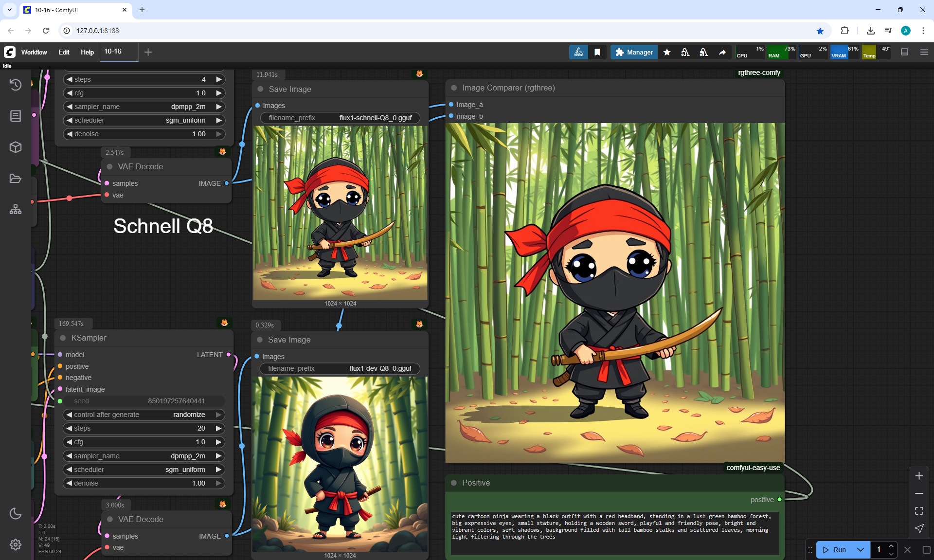Open the Workflow menu
This screenshot has height=560, width=934.
click(34, 52)
